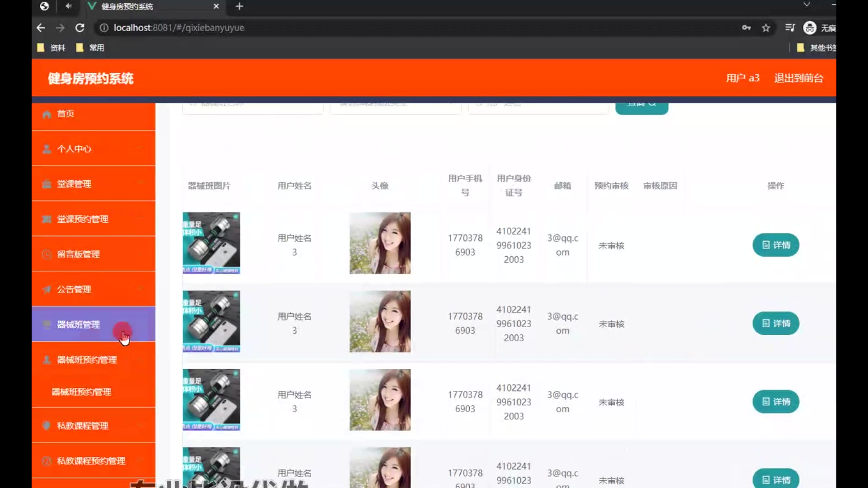Expand the 私教课程管理 sidebar menu
This screenshot has width=868, height=488.
[94, 426]
